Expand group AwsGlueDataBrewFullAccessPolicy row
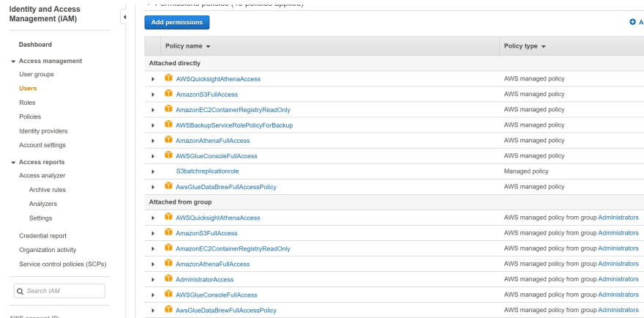 pos(153,311)
